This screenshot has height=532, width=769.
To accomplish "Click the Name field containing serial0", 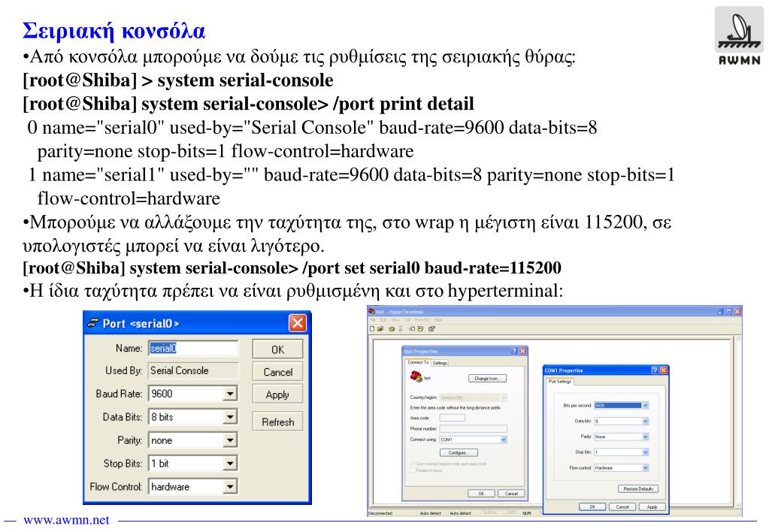I will click(193, 348).
